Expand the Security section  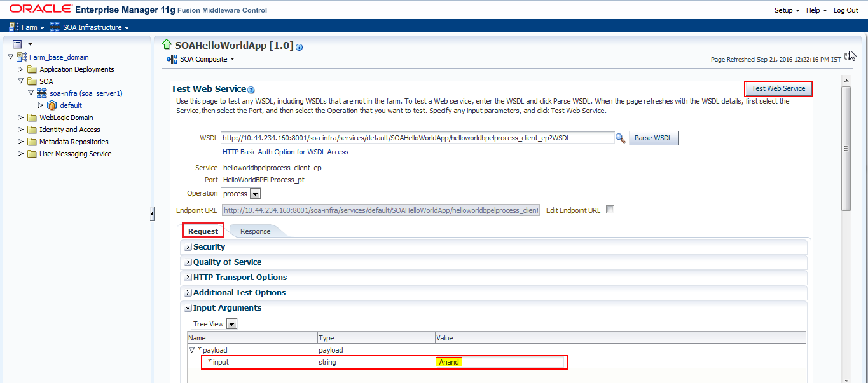coord(188,246)
